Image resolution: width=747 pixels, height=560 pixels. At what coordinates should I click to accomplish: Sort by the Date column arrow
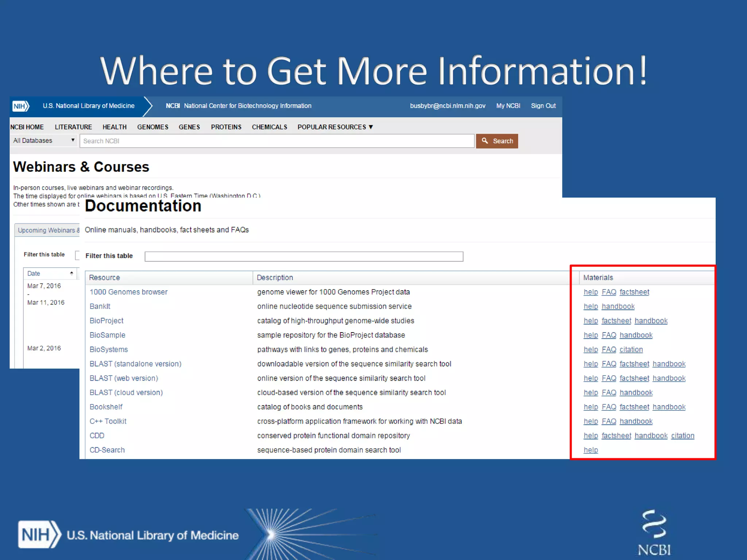71,273
